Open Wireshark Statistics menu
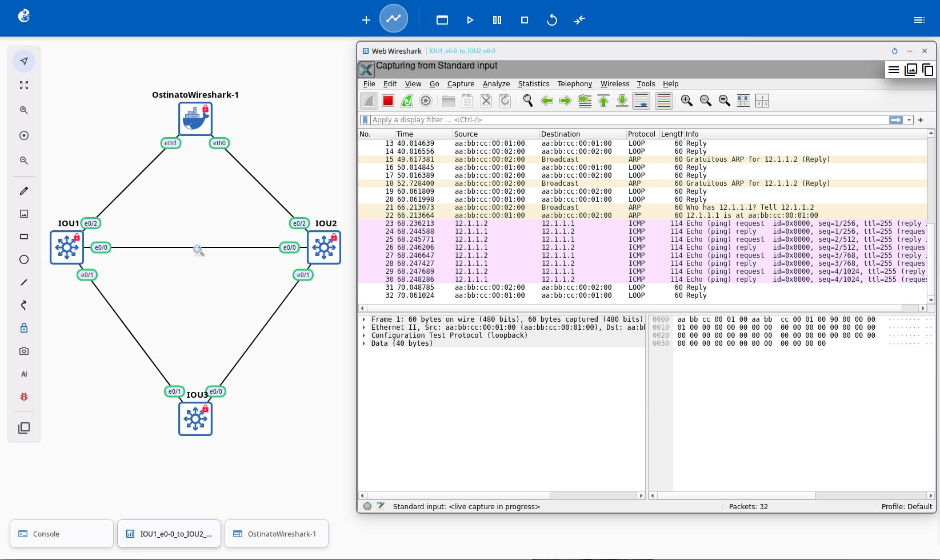The width and height of the screenshot is (940, 560). pyautogui.click(x=534, y=83)
